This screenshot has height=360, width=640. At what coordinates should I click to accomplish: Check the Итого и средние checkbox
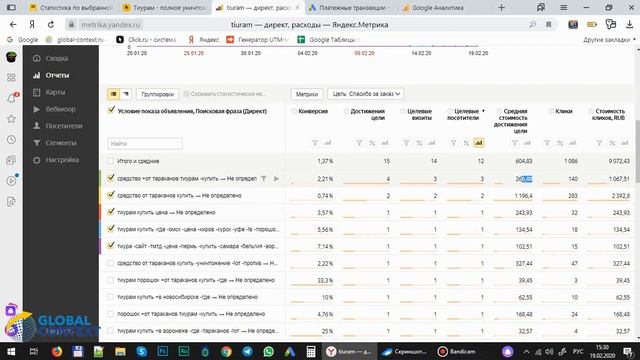coord(111,161)
